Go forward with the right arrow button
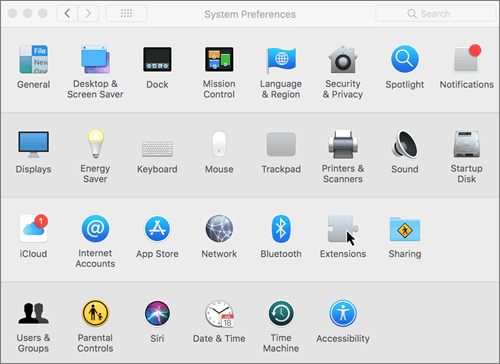500x364 pixels. pos(88,13)
